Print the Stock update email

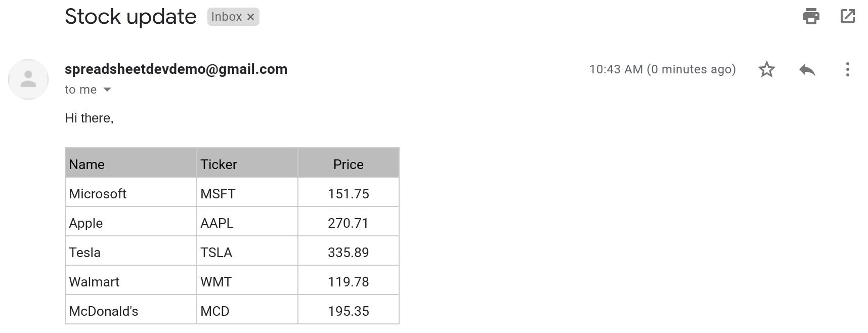[x=811, y=17]
